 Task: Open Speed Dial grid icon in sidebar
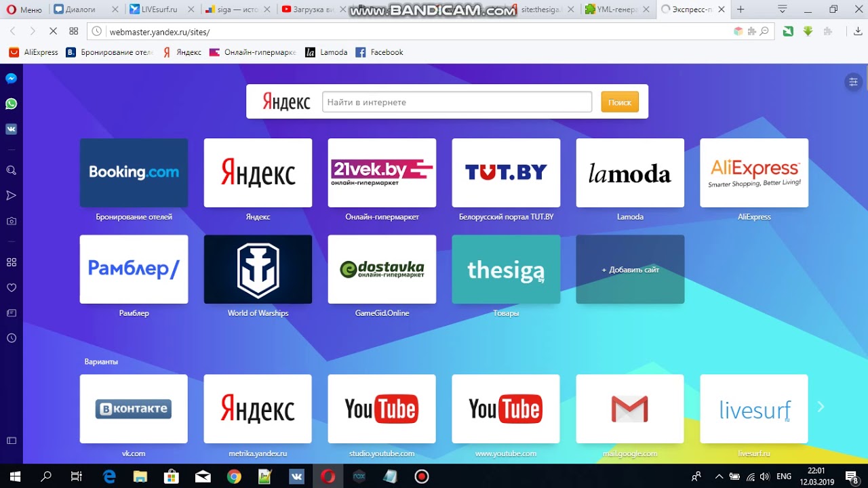(11, 262)
